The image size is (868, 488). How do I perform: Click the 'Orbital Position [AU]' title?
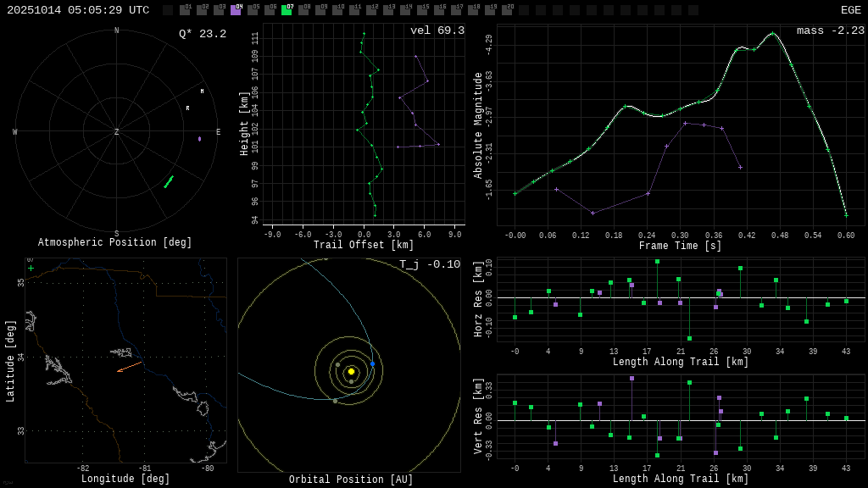(351, 480)
